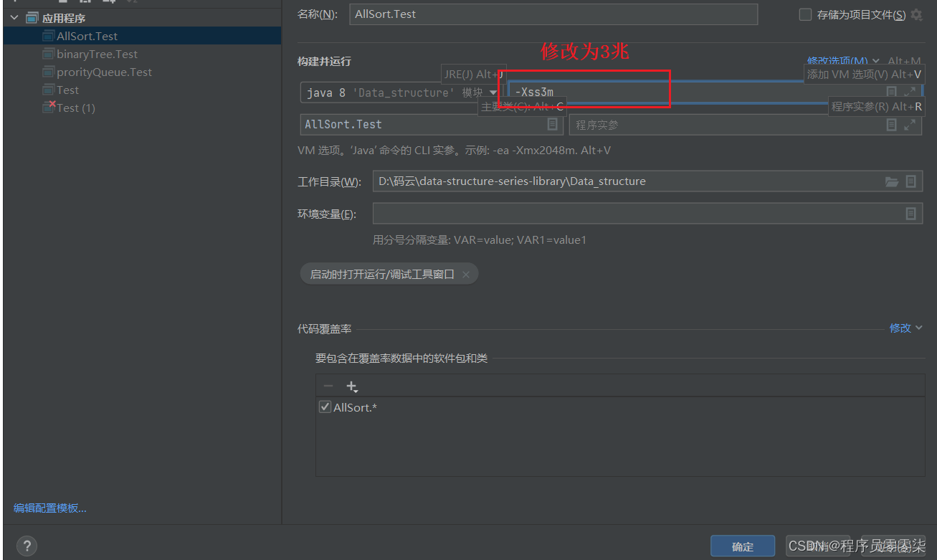Click the 名称 name input field
The height and width of the screenshot is (560, 937).
click(553, 14)
